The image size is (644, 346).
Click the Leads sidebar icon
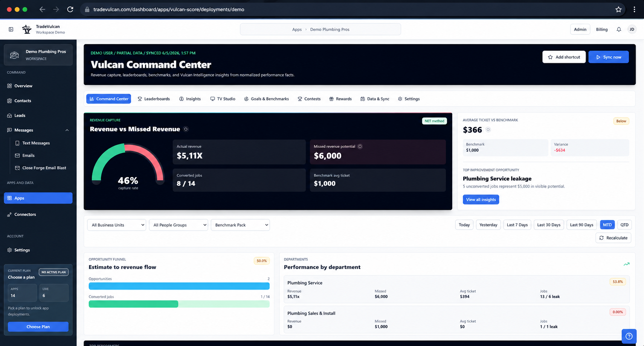[9, 115]
